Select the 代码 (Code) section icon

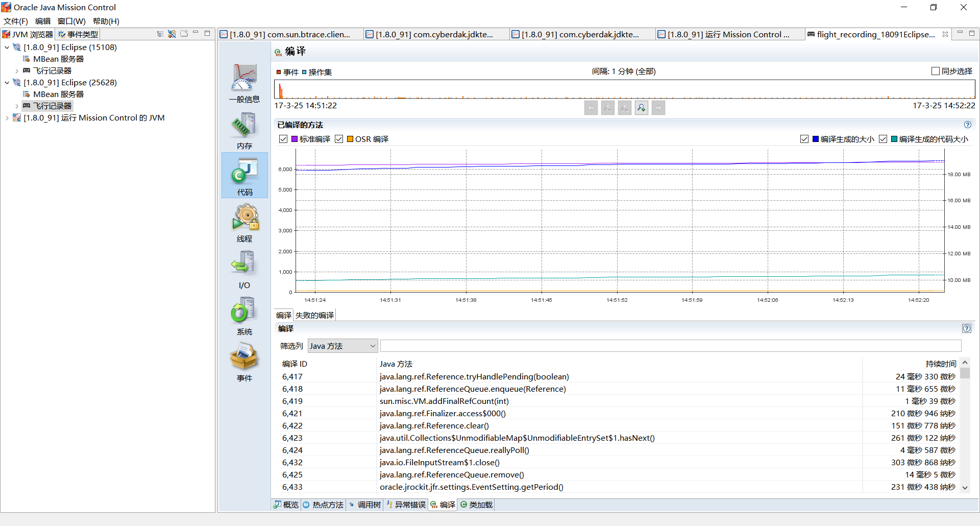[244, 176]
